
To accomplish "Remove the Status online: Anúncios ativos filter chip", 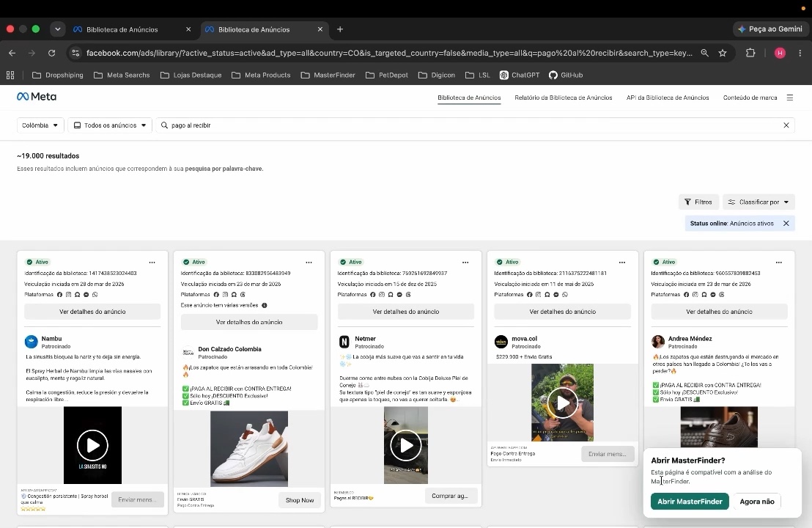I will click(x=786, y=224).
